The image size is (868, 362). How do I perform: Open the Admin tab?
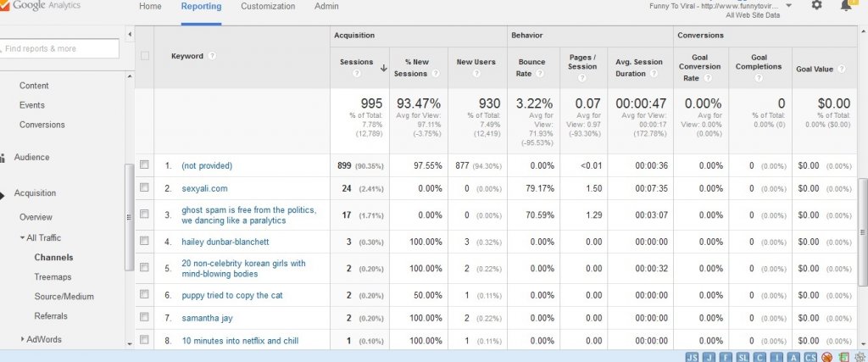326,7
